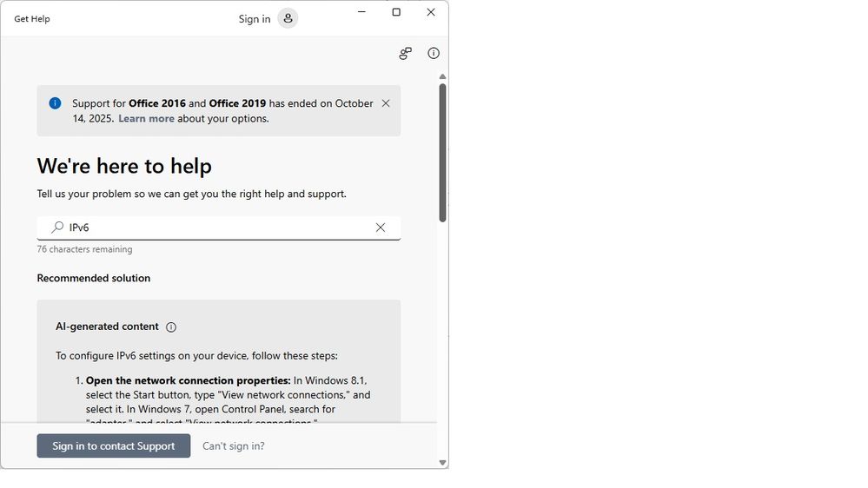The height and width of the screenshot is (488, 868).
Task: Open the Can't sign in? link
Action: (234, 446)
